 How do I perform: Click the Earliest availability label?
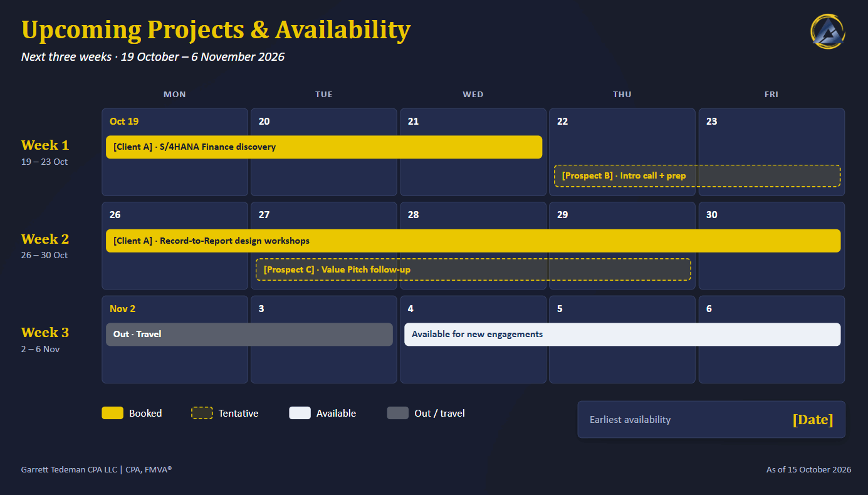point(630,420)
